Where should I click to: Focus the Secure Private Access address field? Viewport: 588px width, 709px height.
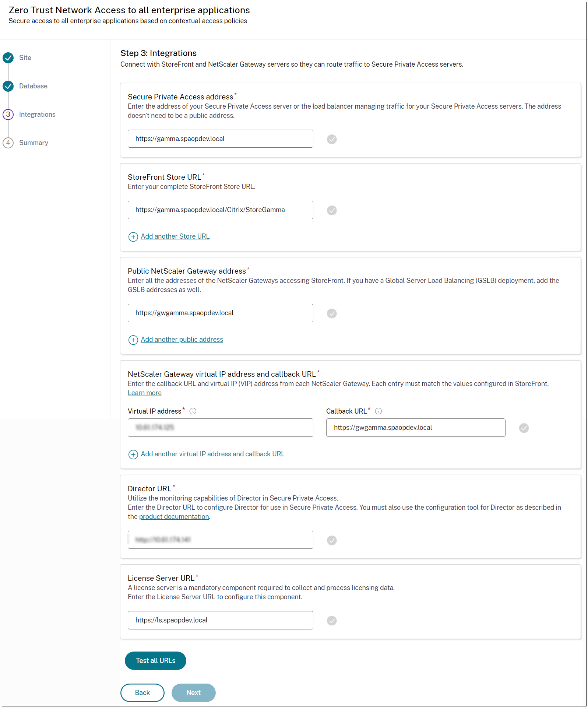tap(220, 139)
